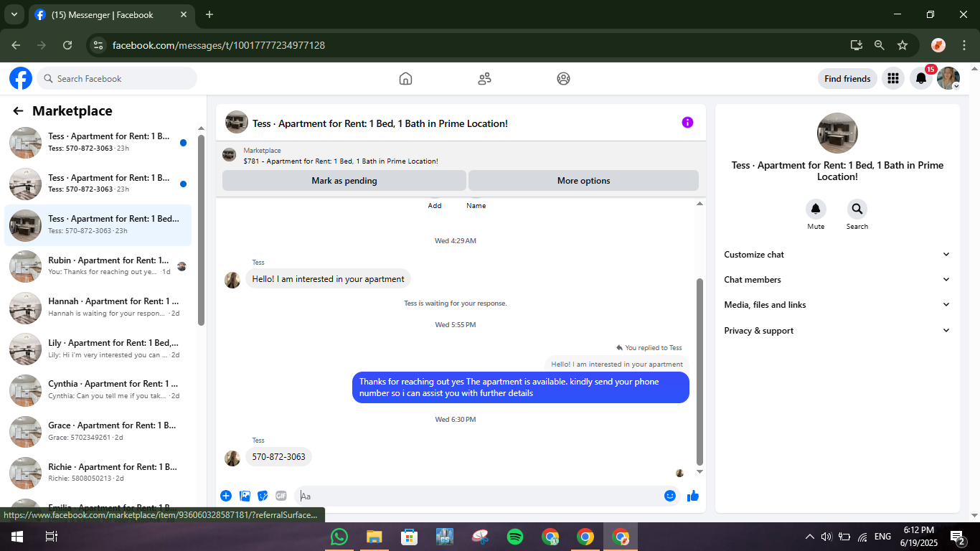Open File Explorer from the taskbar
The width and height of the screenshot is (980, 551).
(374, 537)
